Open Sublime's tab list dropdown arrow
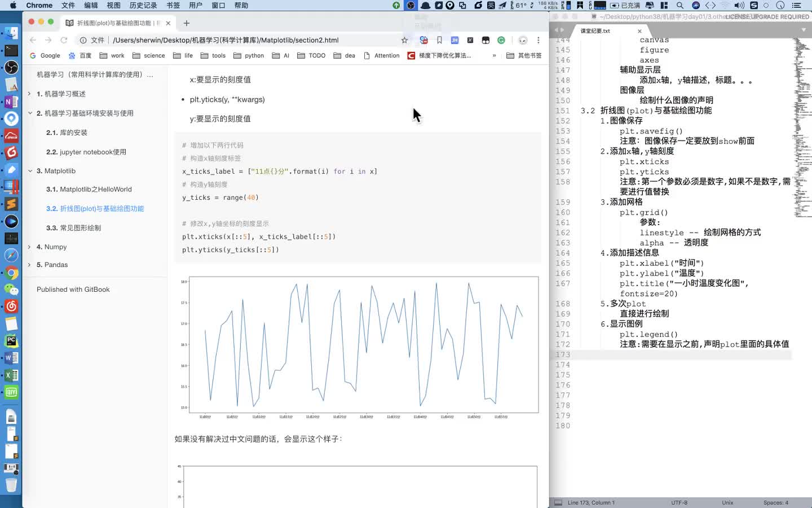The height and width of the screenshot is (508, 812). [x=804, y=30]
